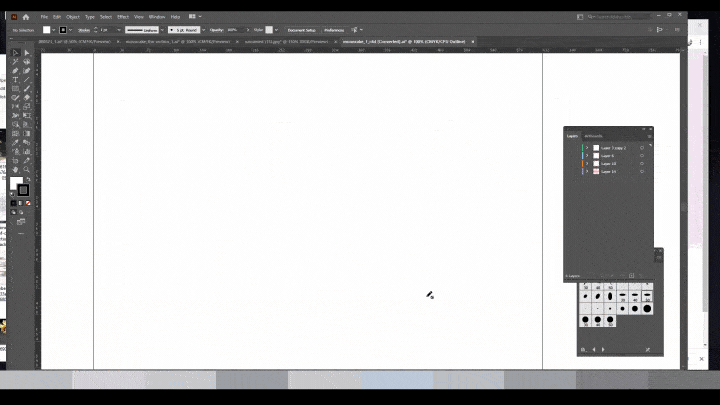Set paint mode to solid Color
This screenshot has height=405, width=720.
(13, 203)
